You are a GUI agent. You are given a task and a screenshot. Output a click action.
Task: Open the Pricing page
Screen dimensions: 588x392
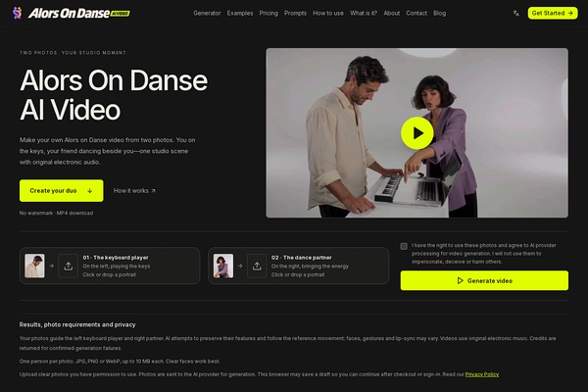click(269, 13)
